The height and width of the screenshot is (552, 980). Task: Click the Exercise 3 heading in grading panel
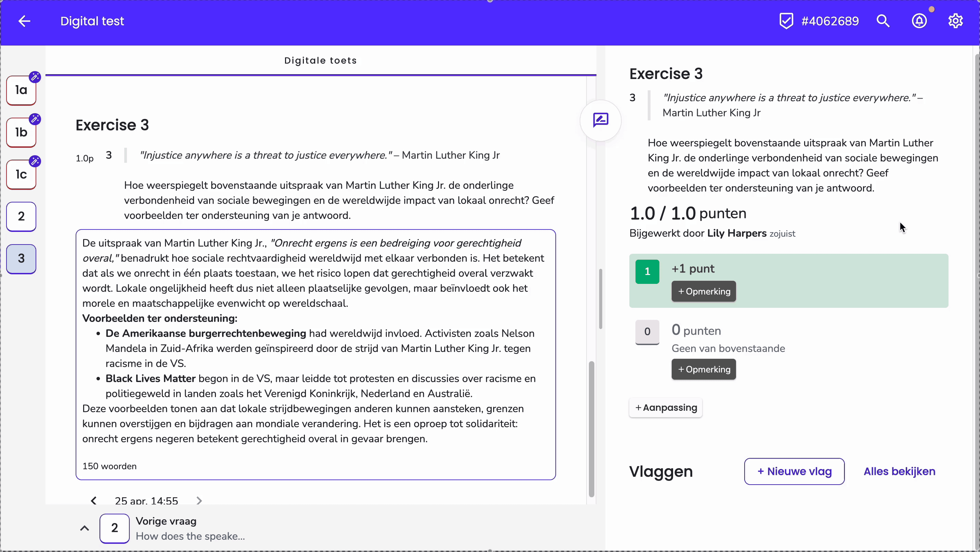point(666,74)
